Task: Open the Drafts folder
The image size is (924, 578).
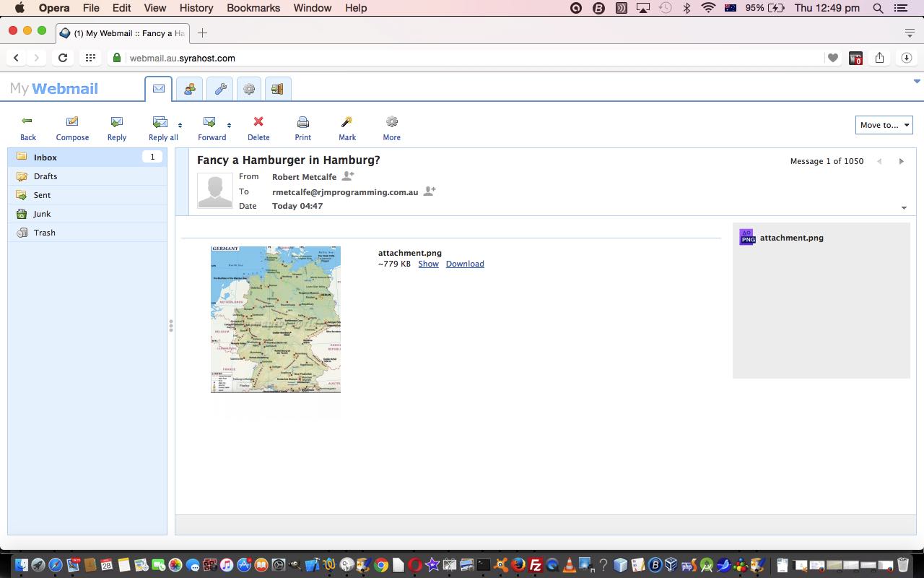Action: click(87, 176)
